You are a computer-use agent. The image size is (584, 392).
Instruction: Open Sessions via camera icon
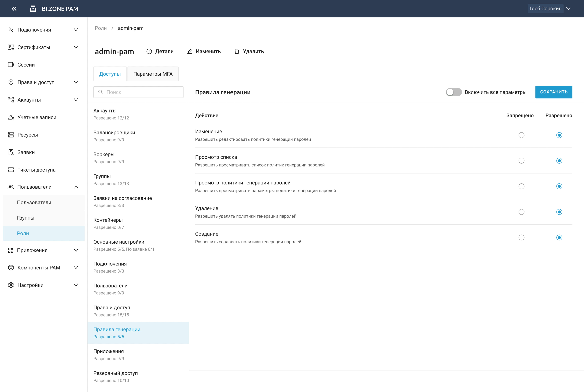11,65
